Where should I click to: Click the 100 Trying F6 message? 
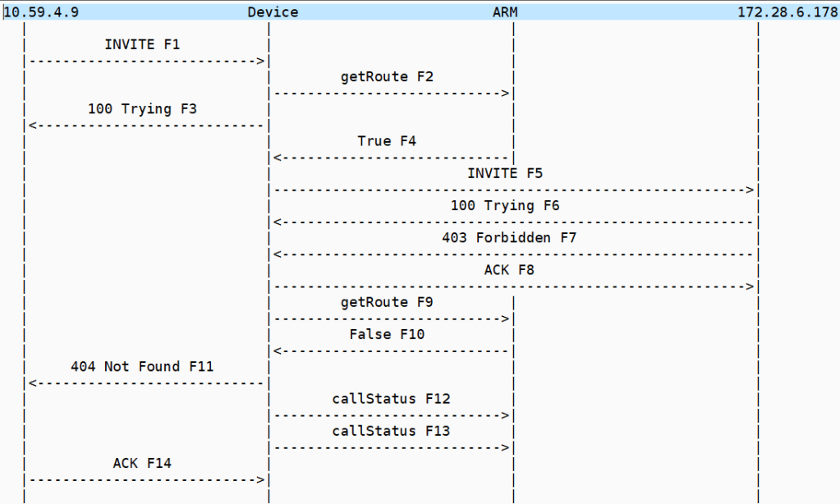tap(505, 205)
